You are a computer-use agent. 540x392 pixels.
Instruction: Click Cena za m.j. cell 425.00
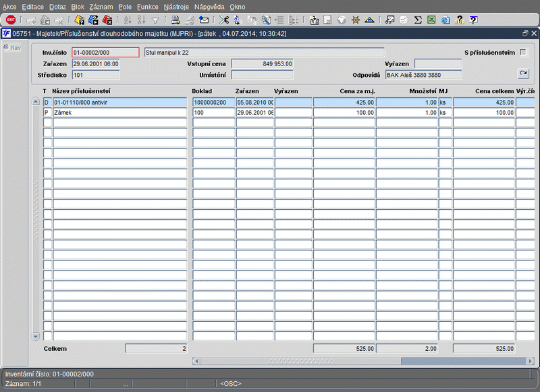pos(344,102)
